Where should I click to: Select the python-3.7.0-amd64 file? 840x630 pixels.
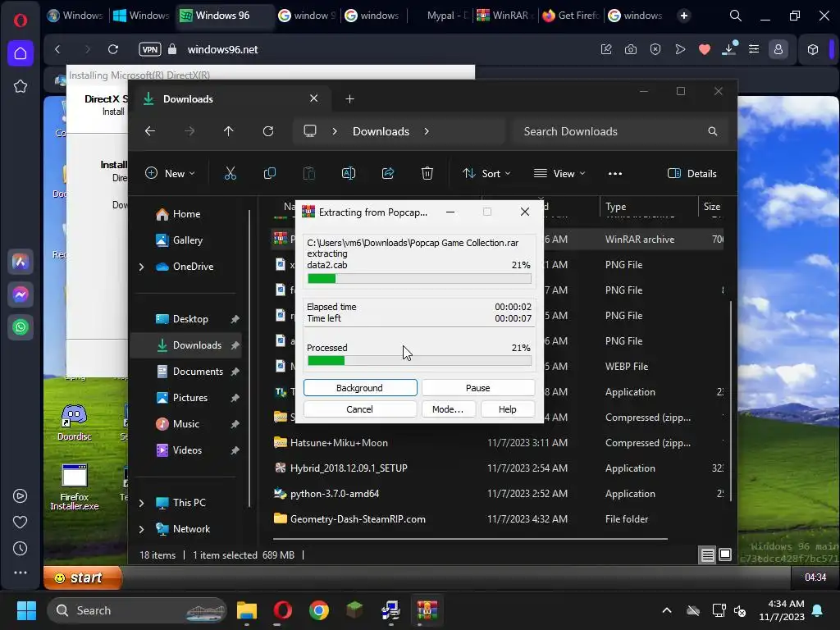coord(335,494)
